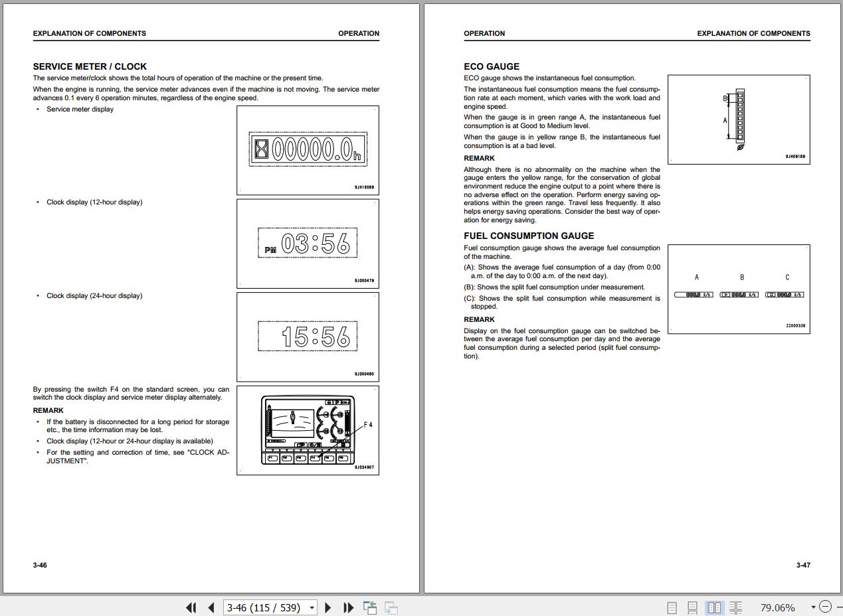Click the CLOCK ADJUSTMENT reference text
This screenshot has width=843, height=616.
(x=138, y=457)
